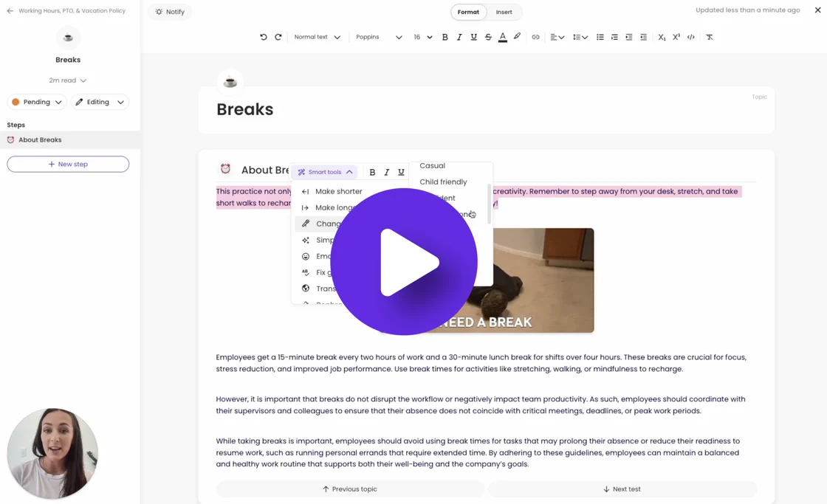Screen dimensions: 827x504
Task: Apply bold in the top toolbar
Action: pos(445,37)
